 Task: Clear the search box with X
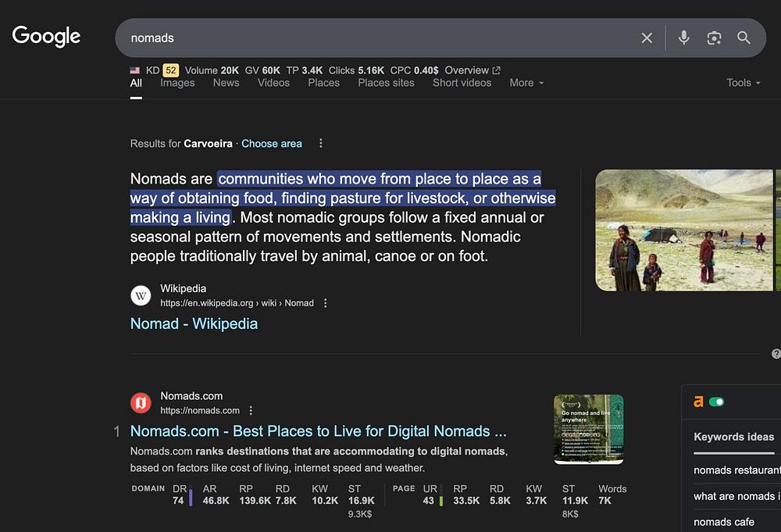click(x=647, y=37)
